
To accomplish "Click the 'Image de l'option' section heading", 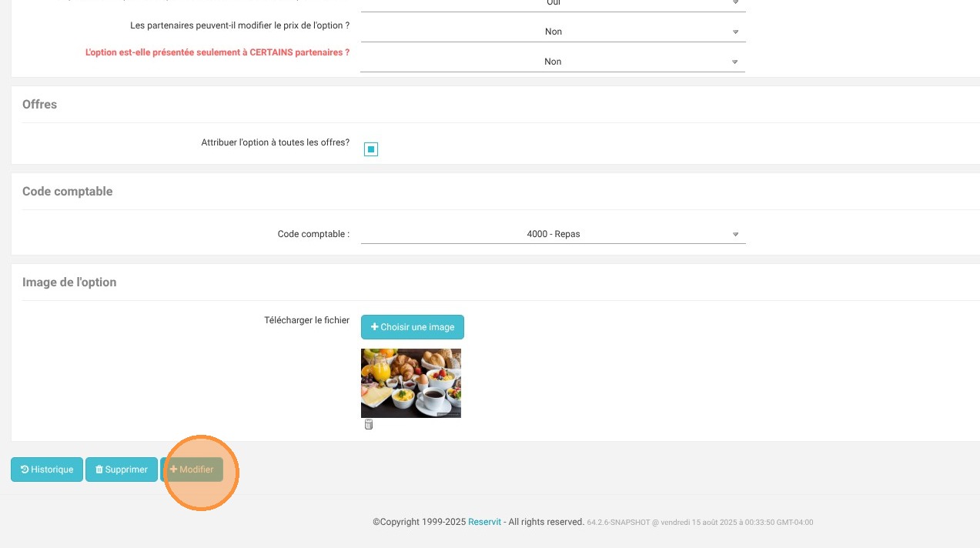I will pos(69,282).
